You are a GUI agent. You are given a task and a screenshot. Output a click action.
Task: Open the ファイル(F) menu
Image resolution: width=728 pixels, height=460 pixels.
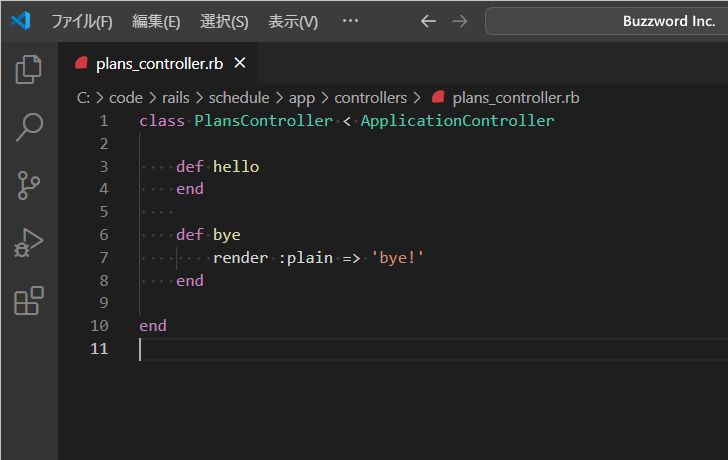tap(82, 21)
